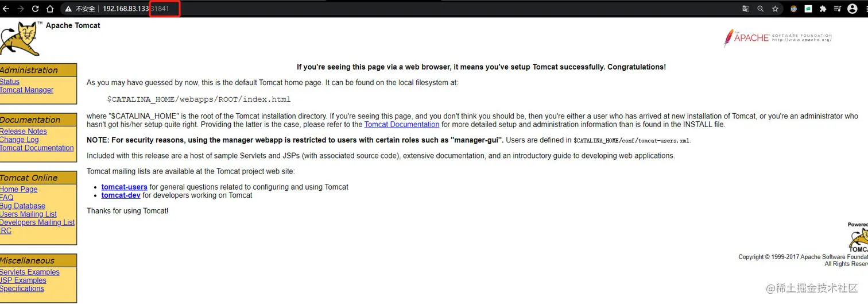Click the Copyright 1999-2017 Apache text

[803, 257]
